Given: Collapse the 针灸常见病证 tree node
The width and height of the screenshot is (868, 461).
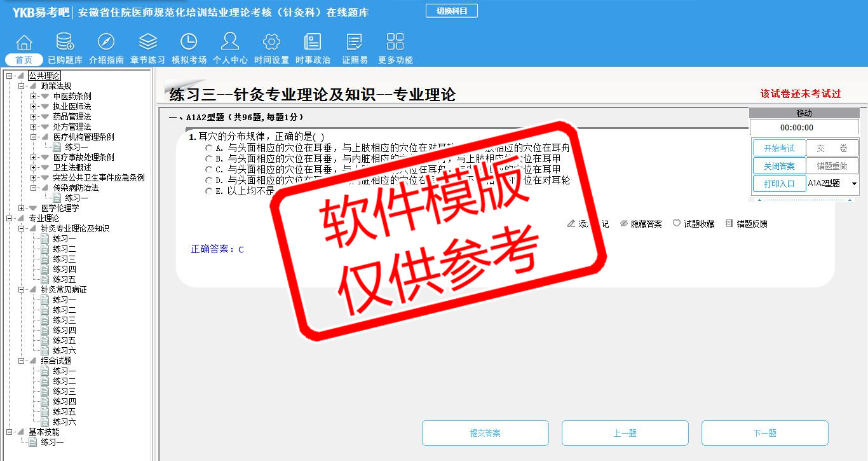Looking at the screenshot, I should (x=22, y=289).
